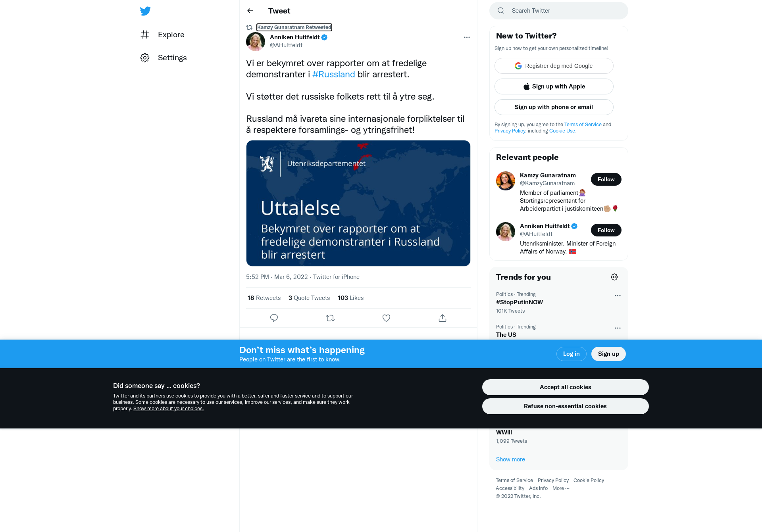Screen dimensions: 762x532
Task: Like the tweet with the heart icon
Action: 386,318
